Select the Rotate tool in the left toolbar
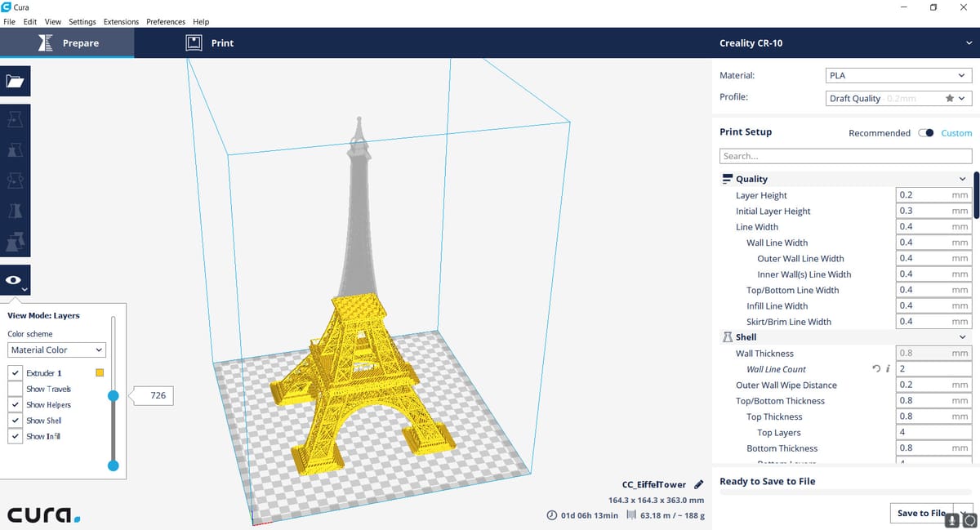Image resolution: width=980 pixels, height=530 pixels. tap(16, 180)
